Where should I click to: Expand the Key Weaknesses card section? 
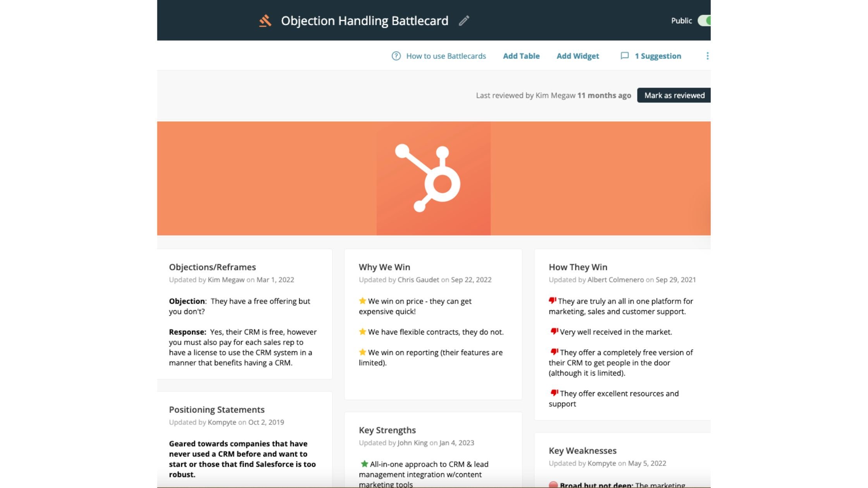coord(582,450)
